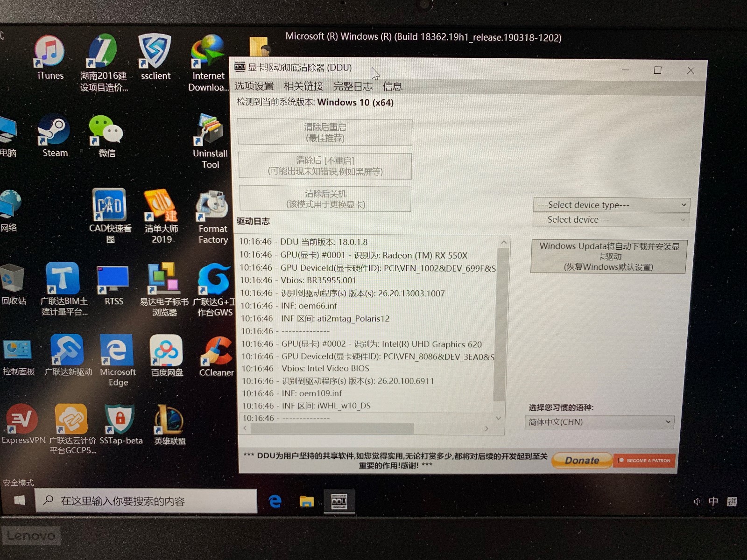Click the volume icon in system tray
Image resolution: width=747 pixels, height=560 pixels.
[697, 502]
